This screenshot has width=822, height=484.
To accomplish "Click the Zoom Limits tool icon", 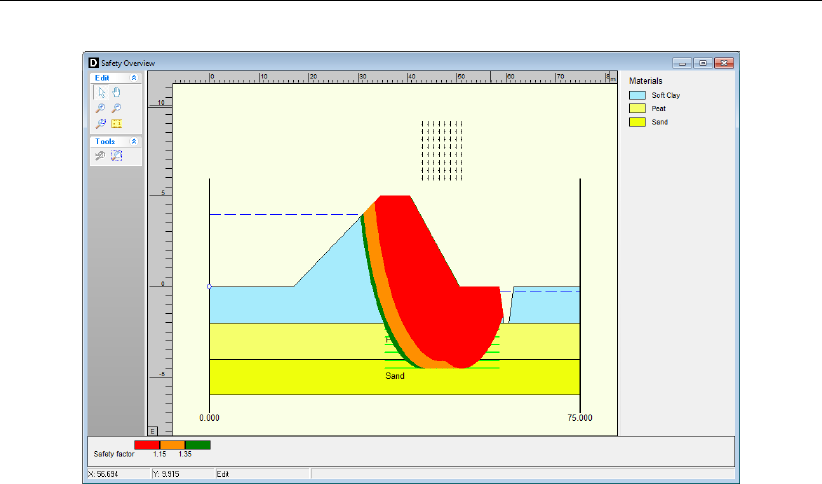I will tap(116, 156).
